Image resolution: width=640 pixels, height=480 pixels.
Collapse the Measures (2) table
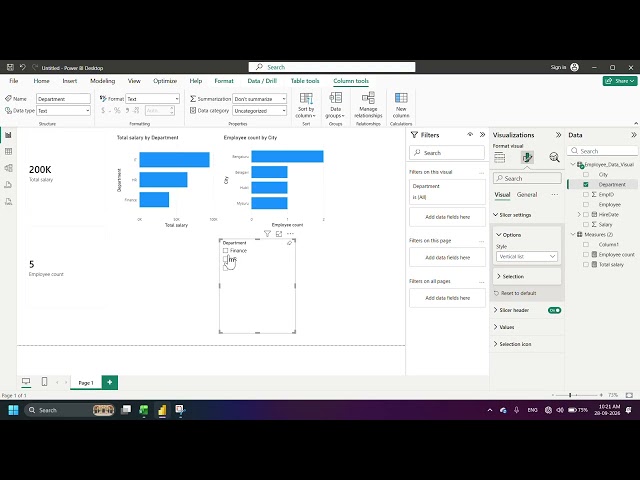tap(573, 234)
